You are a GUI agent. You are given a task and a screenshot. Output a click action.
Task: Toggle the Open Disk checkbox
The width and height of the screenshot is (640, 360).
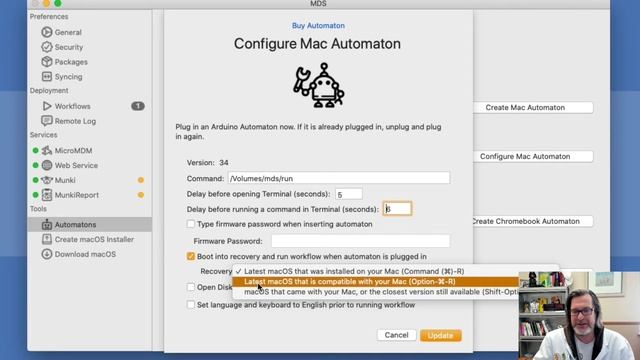[x=191, y=287]
